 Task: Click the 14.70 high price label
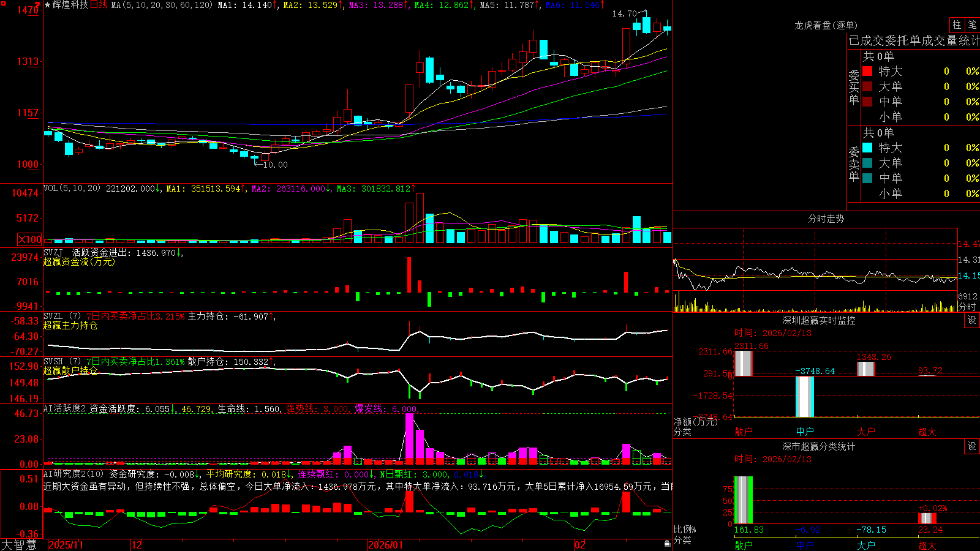click(624, 13)
